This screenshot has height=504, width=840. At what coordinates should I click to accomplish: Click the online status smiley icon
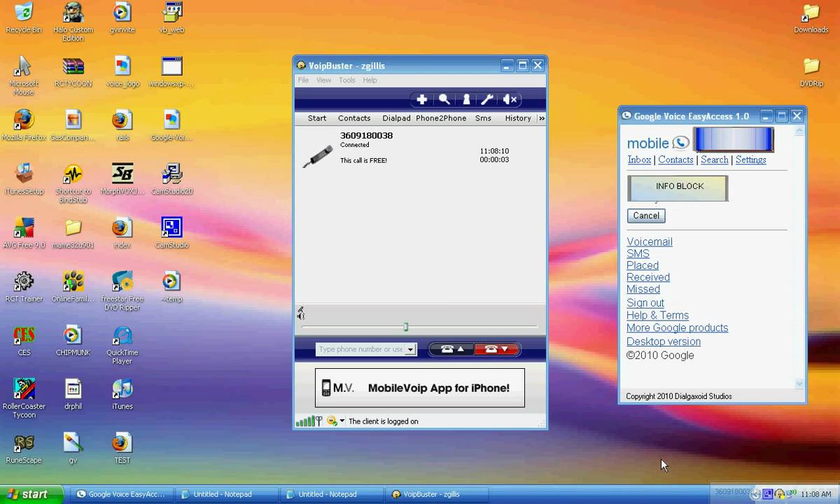coord(332,421)
